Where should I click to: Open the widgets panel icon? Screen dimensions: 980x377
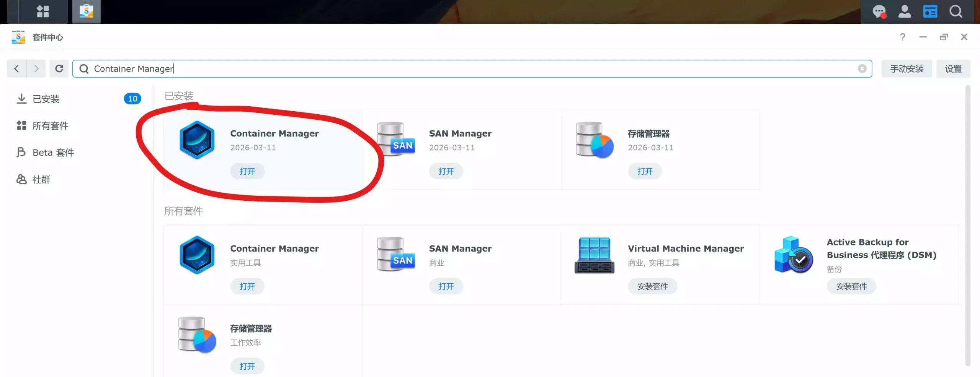pyautogui.click(x=930, y=11)
